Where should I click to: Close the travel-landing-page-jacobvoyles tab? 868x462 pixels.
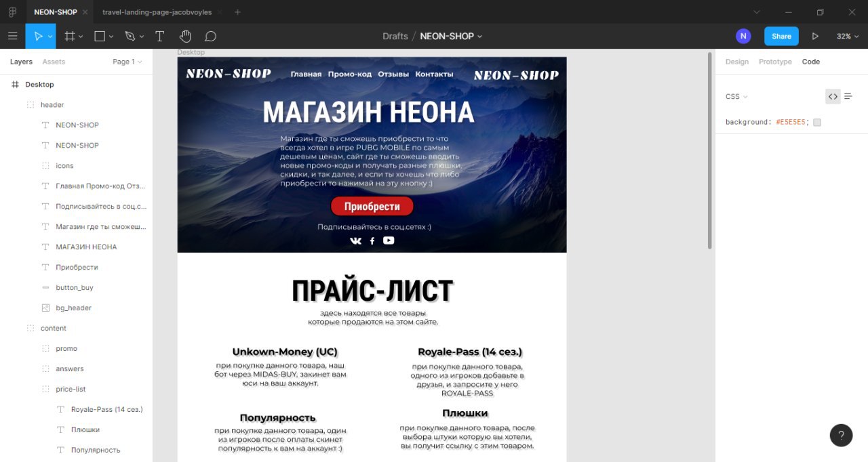tap(219, 12)
